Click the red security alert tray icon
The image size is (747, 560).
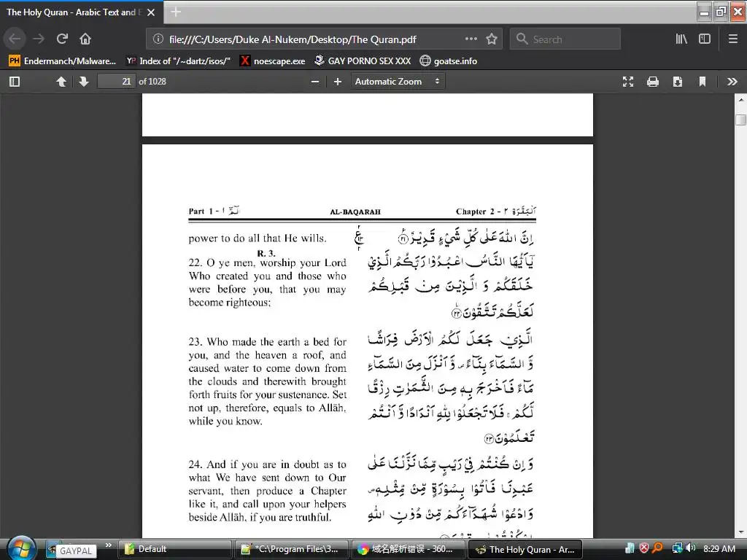coord(644,548)
